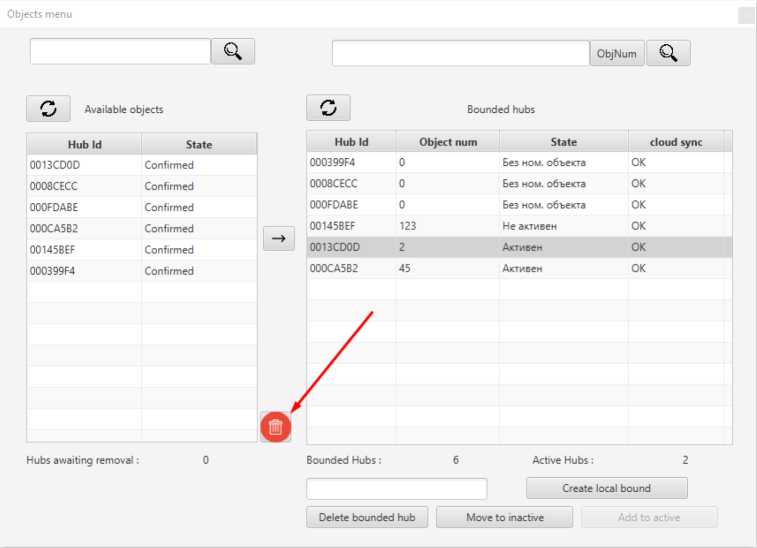Viewport: 757px width, 548px height.
Task: Click the Create local bound button
Action: [606, 488]
